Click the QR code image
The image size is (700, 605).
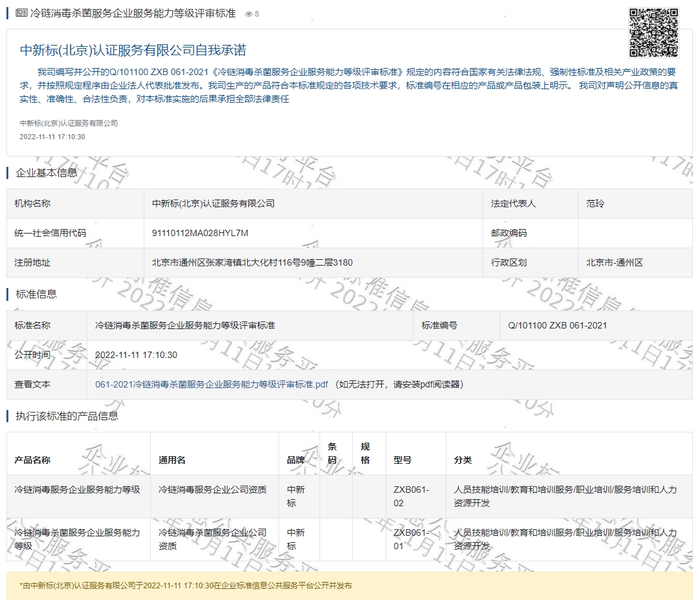pos(653,33)
